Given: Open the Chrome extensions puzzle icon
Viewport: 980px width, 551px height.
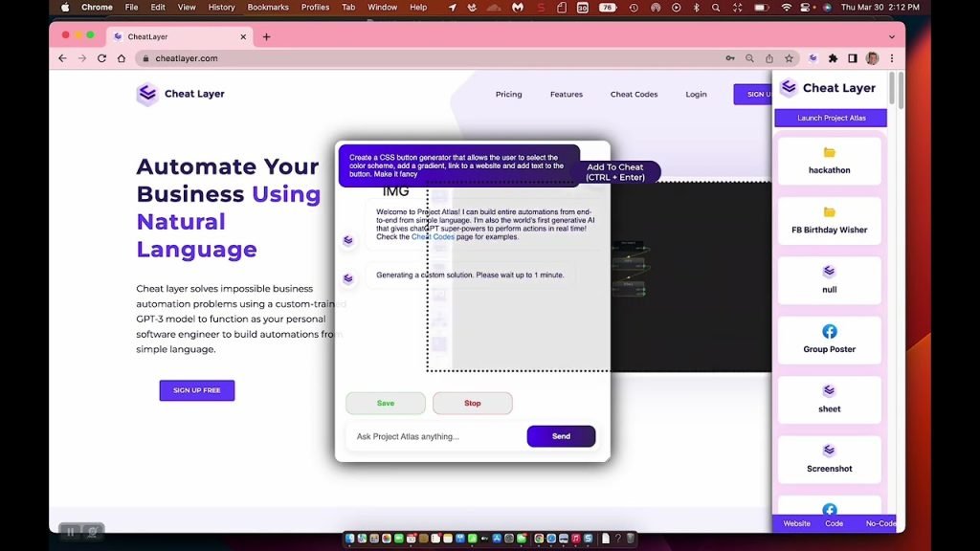Looking at the screenshot, I should click(x=833, y=58).
